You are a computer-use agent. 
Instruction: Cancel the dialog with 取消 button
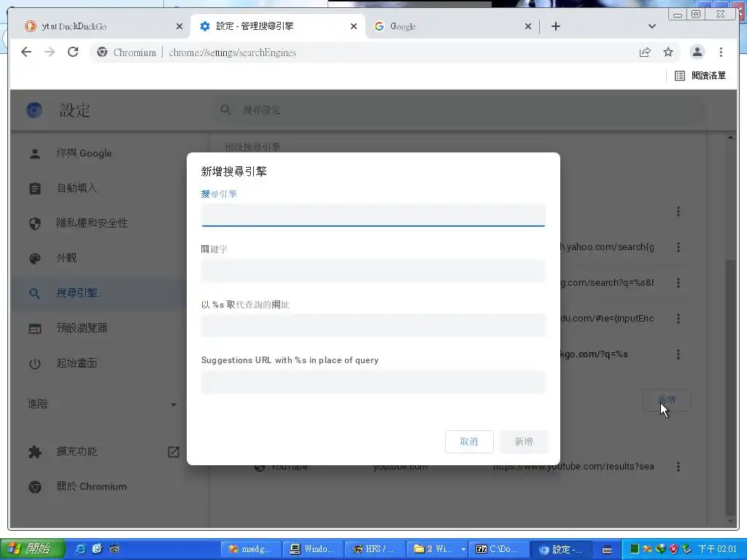point(469,441)
